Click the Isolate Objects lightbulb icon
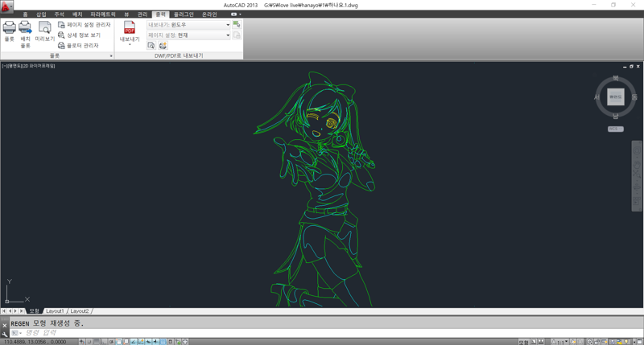Screen dimensions: 644x345 click(626, 342)
